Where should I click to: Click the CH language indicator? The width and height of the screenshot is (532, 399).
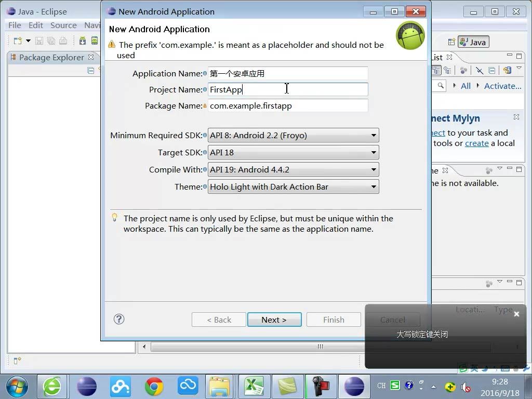coord(381,385)
